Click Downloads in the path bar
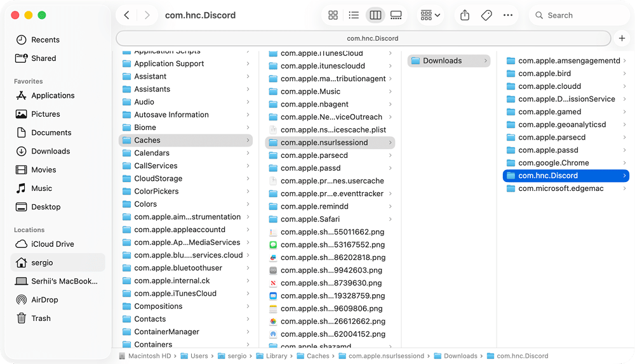Image resolution: width=635 pixels, height=364 pixels. (x=455, y=356)
